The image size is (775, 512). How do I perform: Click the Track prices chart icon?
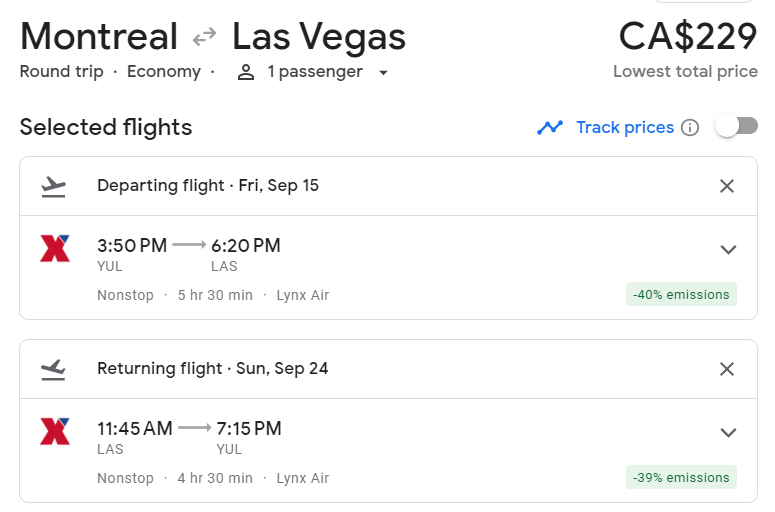coord(550,128)
